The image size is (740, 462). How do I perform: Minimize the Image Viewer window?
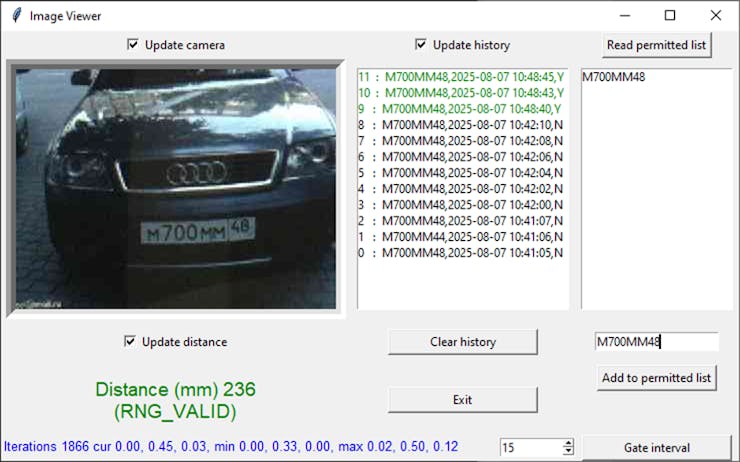pos(625,16)
